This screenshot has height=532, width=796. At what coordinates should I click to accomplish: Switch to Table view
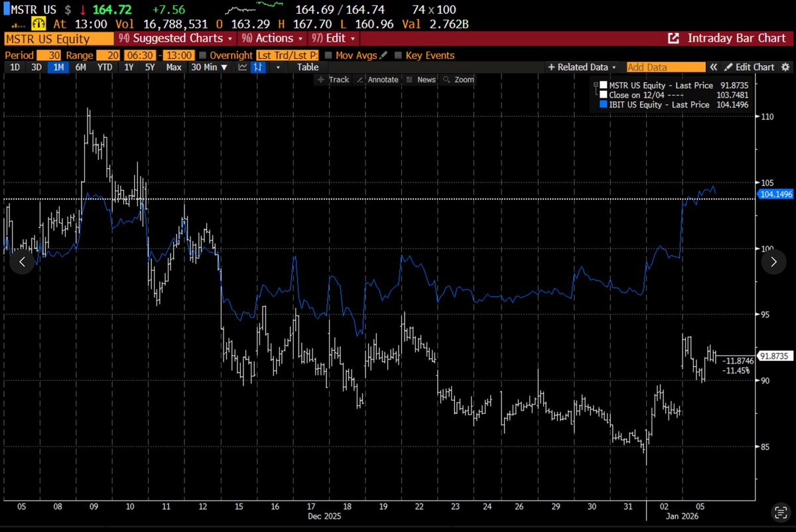tap(307, 67)
